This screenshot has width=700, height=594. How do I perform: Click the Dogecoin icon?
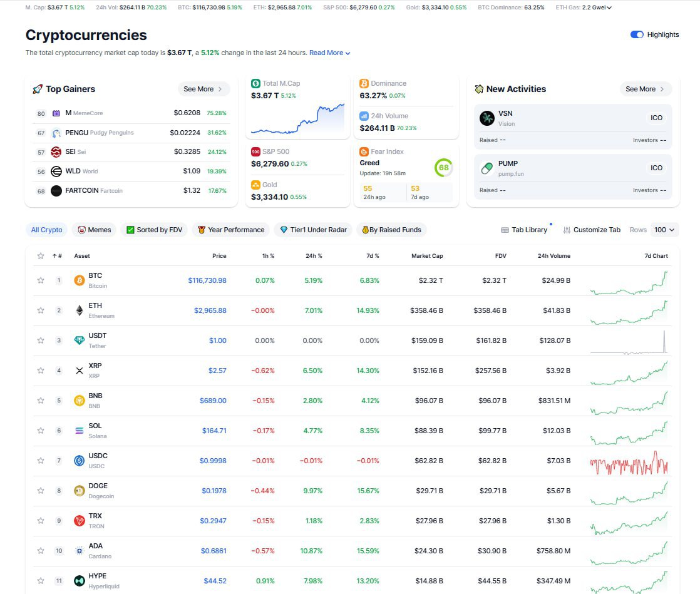(x=80, y=491)
